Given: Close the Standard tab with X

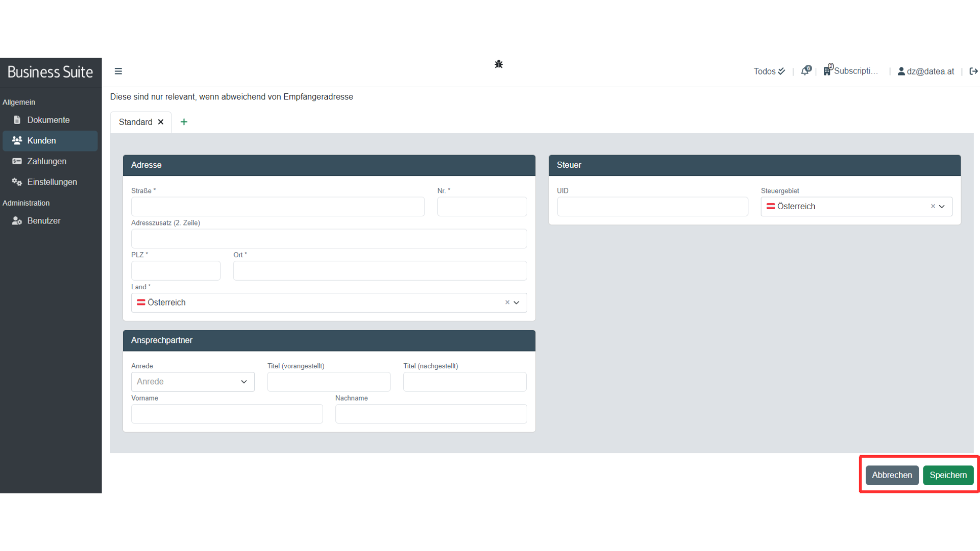Looking at the screenshot, I should pos(161,122).
